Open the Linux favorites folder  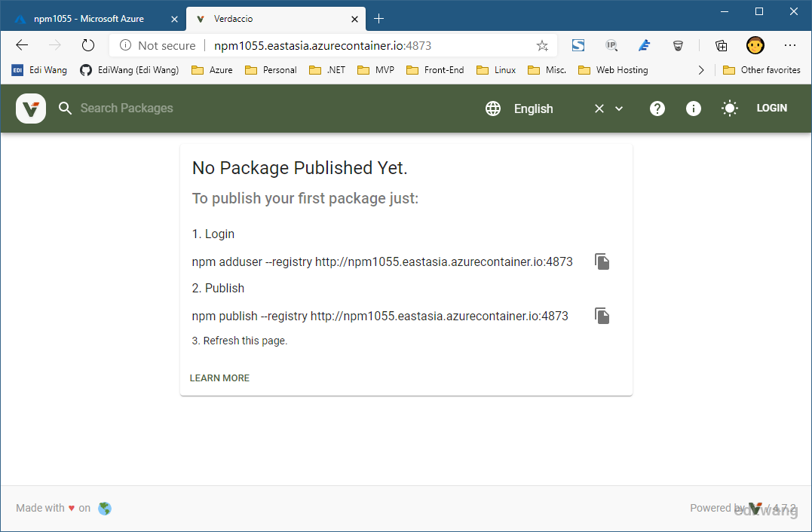point(496,70)
